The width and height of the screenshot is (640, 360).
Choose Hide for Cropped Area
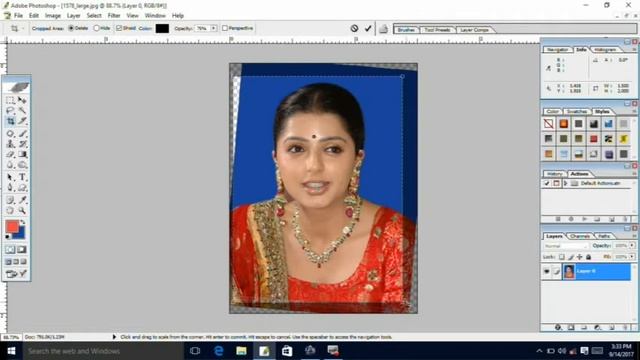tap(96, 28)
